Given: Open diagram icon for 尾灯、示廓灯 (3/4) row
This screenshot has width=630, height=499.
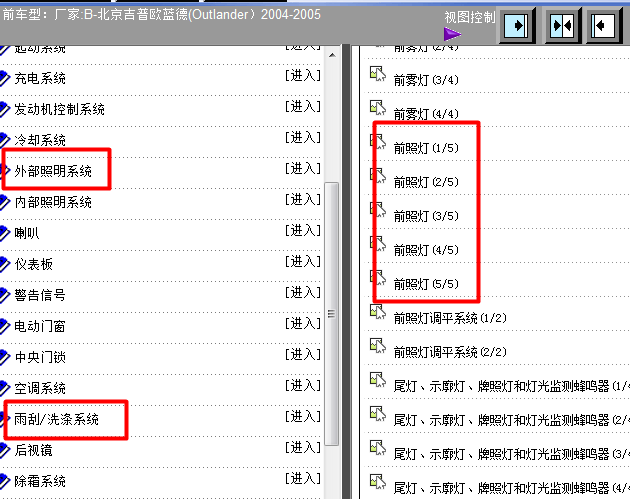Looking at the screenshot, I should [378, 448].
